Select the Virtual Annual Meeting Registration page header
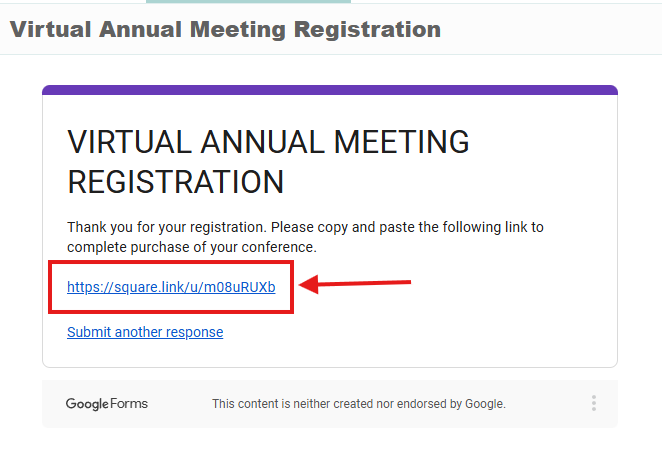Viewport: 662px width, 451px height. pyautogui.click(x=225, y=30)
